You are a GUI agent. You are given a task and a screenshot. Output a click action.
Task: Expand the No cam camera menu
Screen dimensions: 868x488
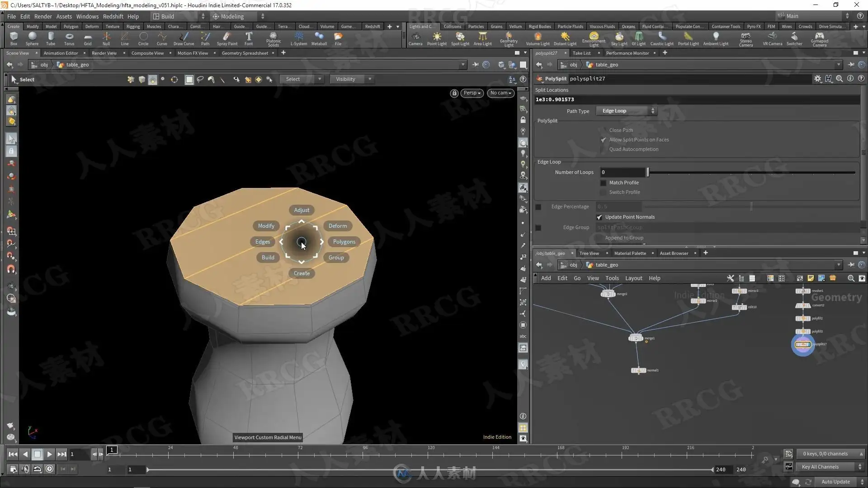[x=500, y=93]
